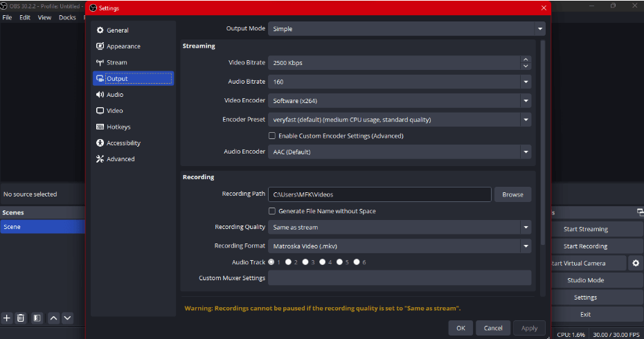This screenshot has width=644, height=339.
Task: Enable Generate File Name without Space
Action: tap(272, 211)
